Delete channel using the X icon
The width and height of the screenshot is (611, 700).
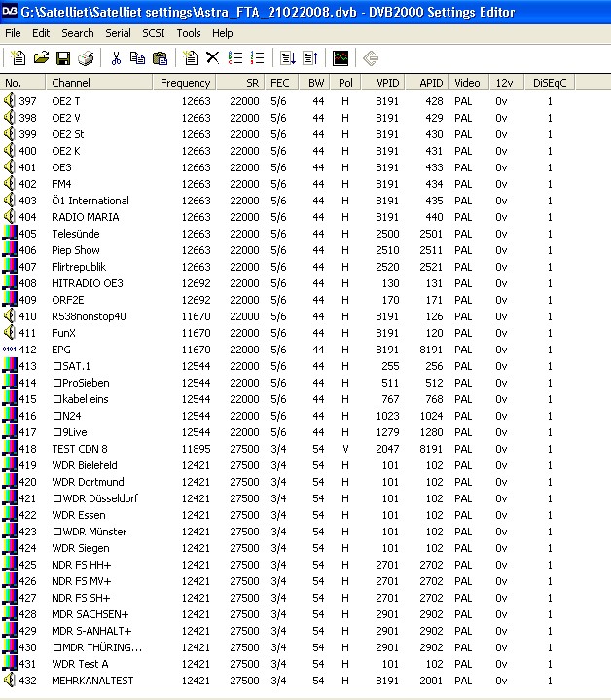pyautogui.click(x=213, y=58)
